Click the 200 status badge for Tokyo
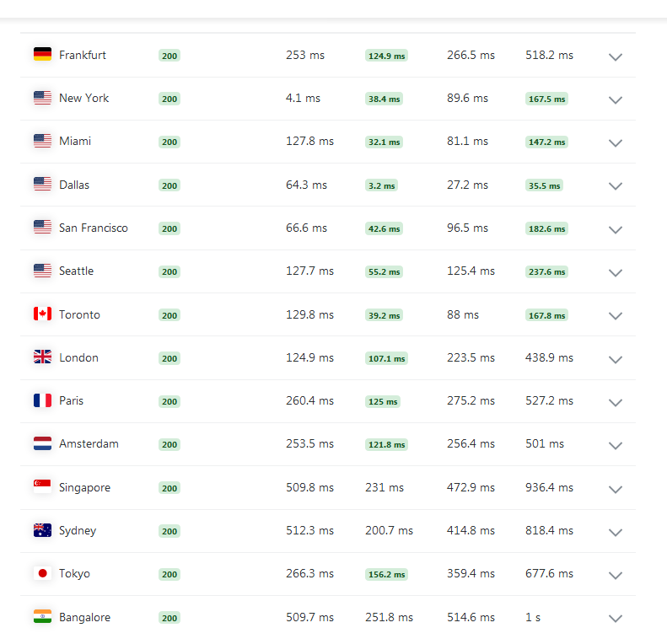The width and height of the screenshot is (667, 644). [x=169, y=574]
